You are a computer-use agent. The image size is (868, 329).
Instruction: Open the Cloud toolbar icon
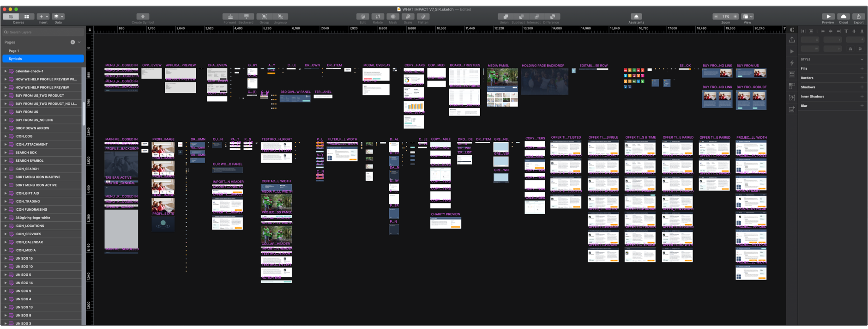844,17
